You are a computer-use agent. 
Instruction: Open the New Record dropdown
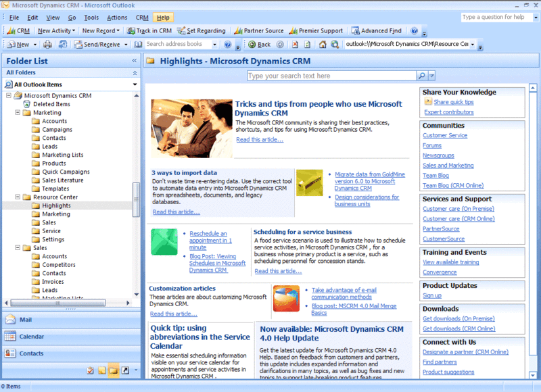[101, 30]
